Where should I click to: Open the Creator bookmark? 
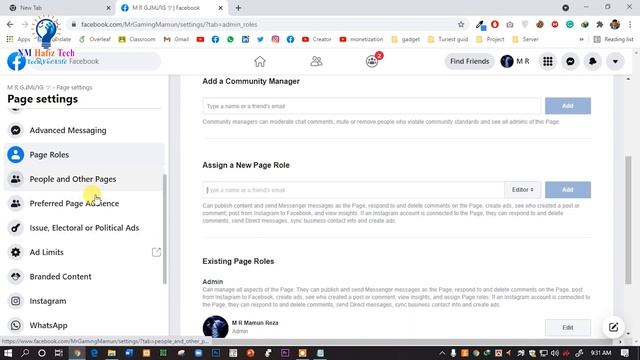tap(316, 39)
